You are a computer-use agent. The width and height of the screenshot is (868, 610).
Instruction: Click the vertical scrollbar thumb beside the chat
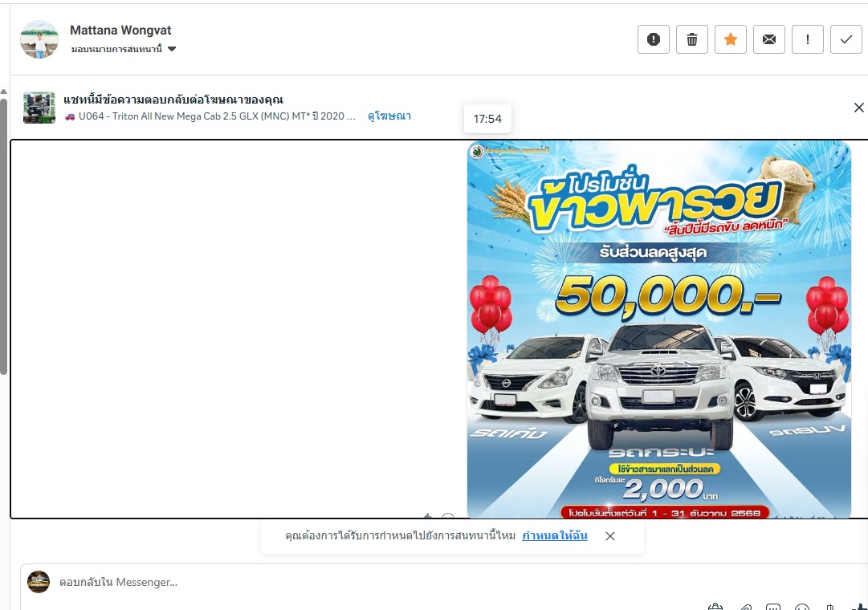(3, 237)
